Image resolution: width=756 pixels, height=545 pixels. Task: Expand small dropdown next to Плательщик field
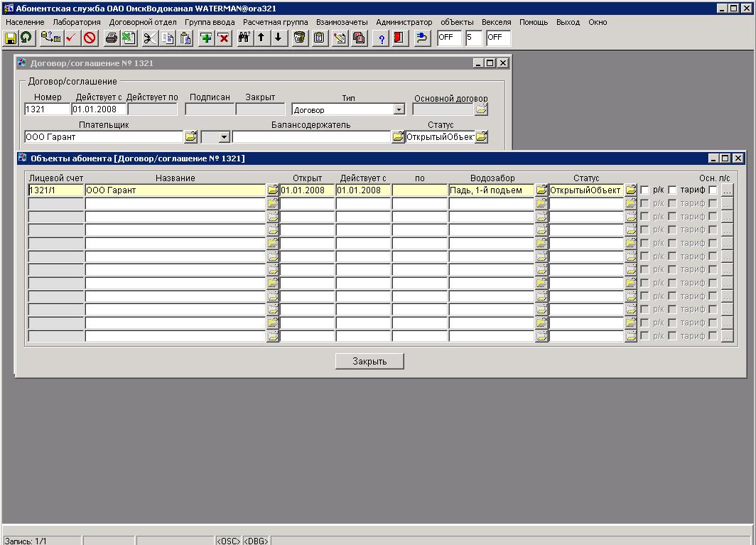point(225,137)
